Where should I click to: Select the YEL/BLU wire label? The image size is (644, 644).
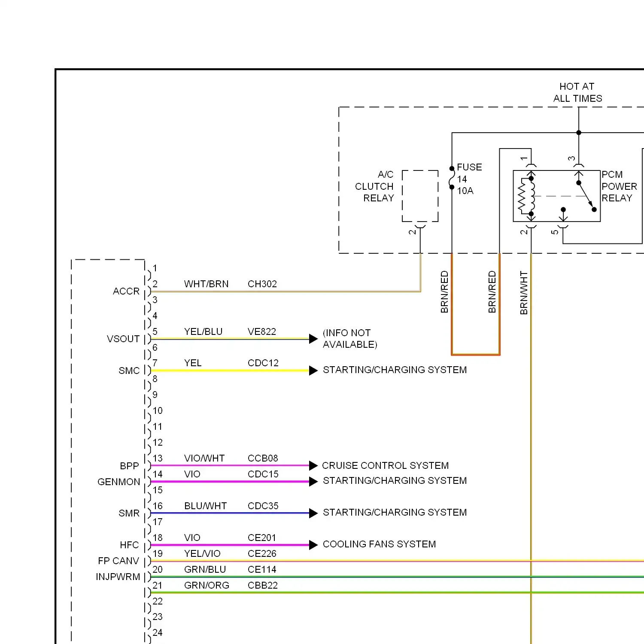click(x=203, y=331)
